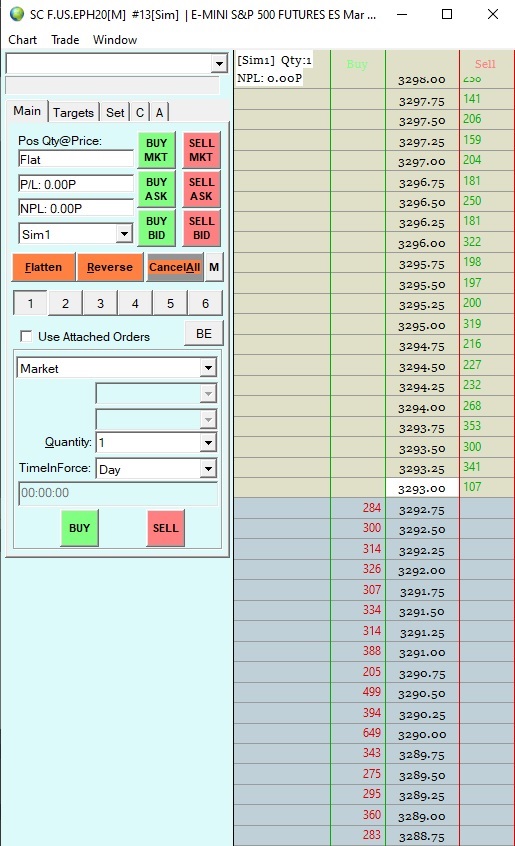
Task: Click the 00:00:00 time field
Action: pyautogui.click(x=118, y=493)
